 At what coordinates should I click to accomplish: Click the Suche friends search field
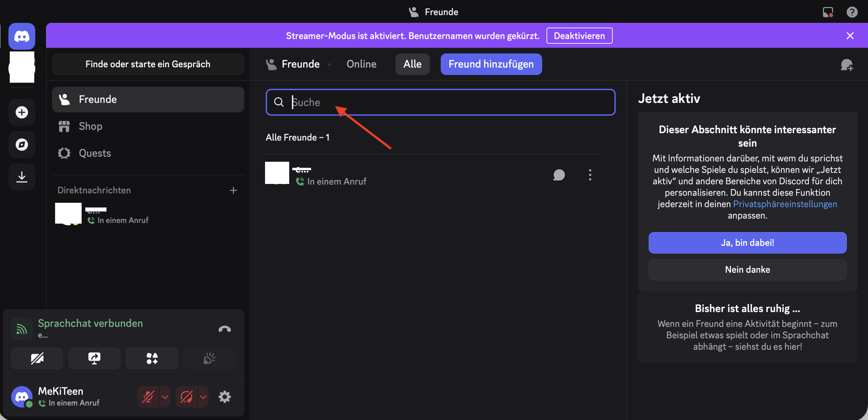[440, 102]
